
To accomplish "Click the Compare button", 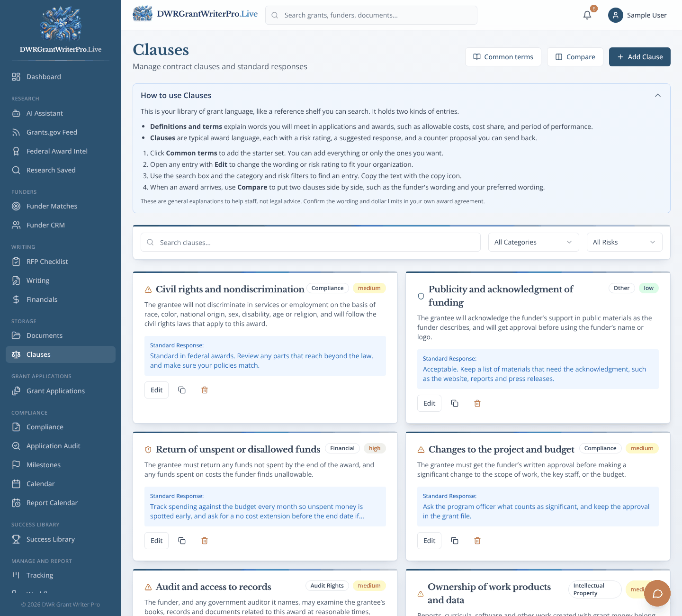I will [x=575, y=57].
